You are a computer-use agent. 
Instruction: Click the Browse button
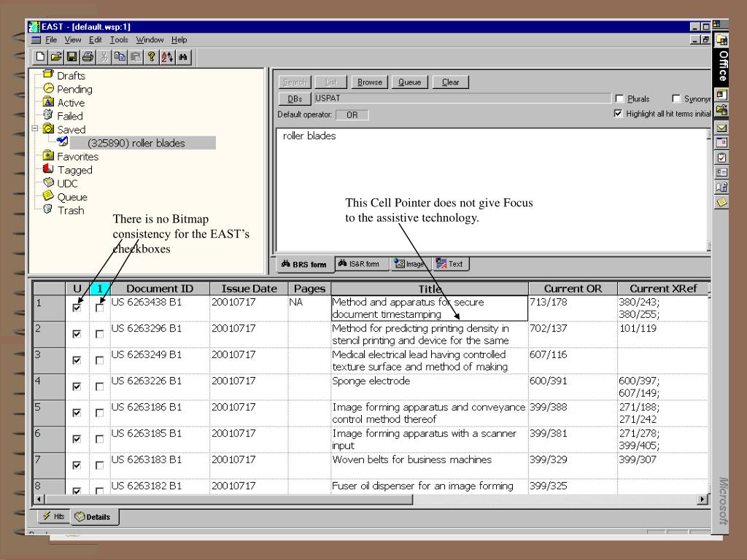370,82
